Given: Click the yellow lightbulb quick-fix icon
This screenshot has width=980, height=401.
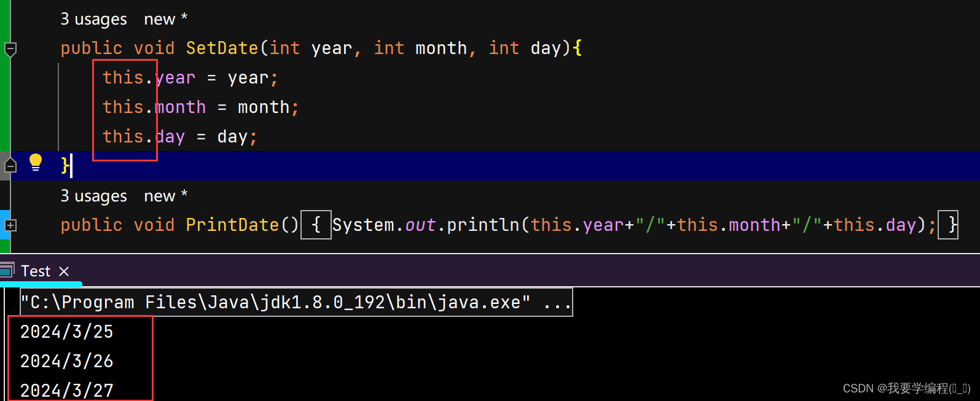Looking at the screenshot, I should tap(36, 163).
